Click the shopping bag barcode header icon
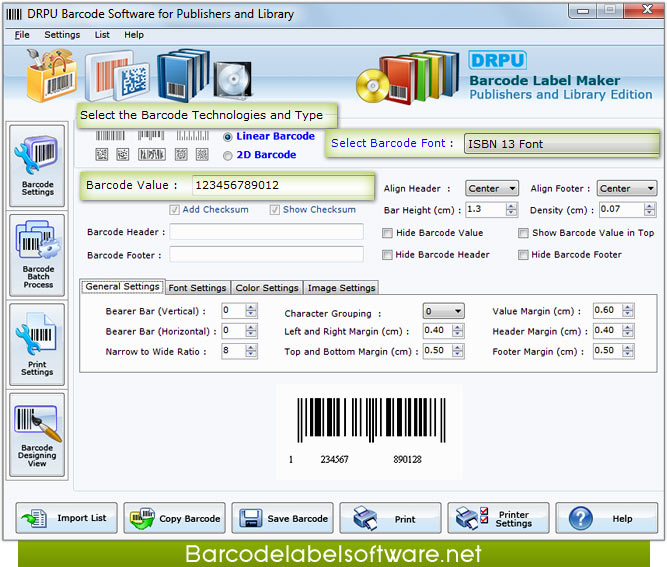Screen dimensions: 667x567 [x=51, y=75]
